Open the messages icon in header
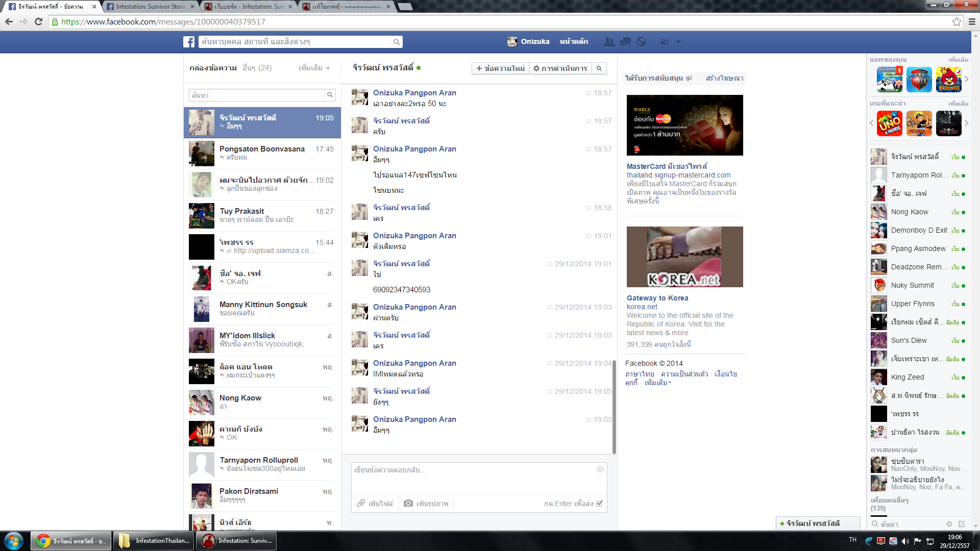 [625, 42]
